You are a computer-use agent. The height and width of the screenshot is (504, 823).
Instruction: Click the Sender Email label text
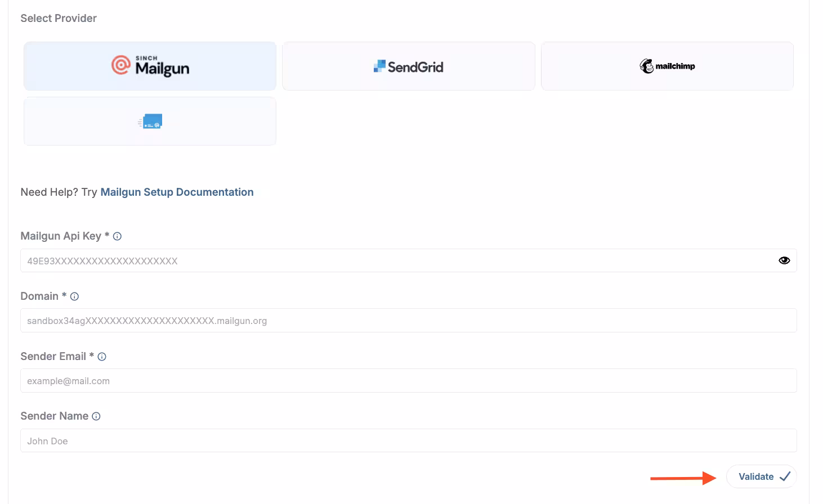53,357
